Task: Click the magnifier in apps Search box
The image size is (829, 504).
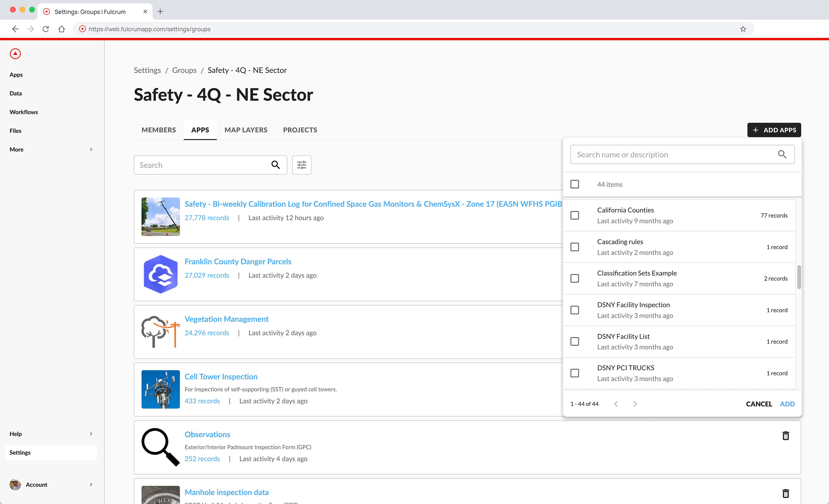Action: tap(276, 165)
